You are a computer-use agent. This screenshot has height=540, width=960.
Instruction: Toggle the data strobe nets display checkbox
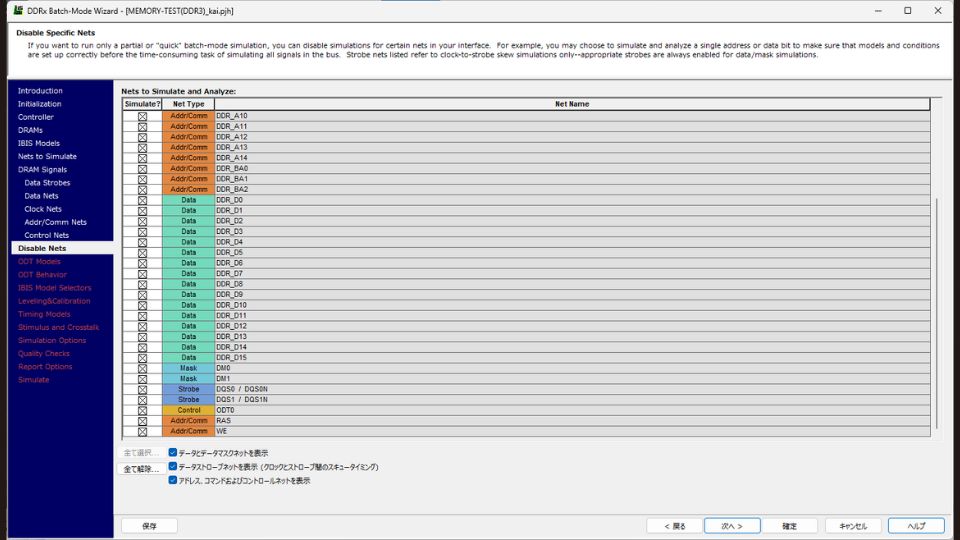[x=173, y=466]
